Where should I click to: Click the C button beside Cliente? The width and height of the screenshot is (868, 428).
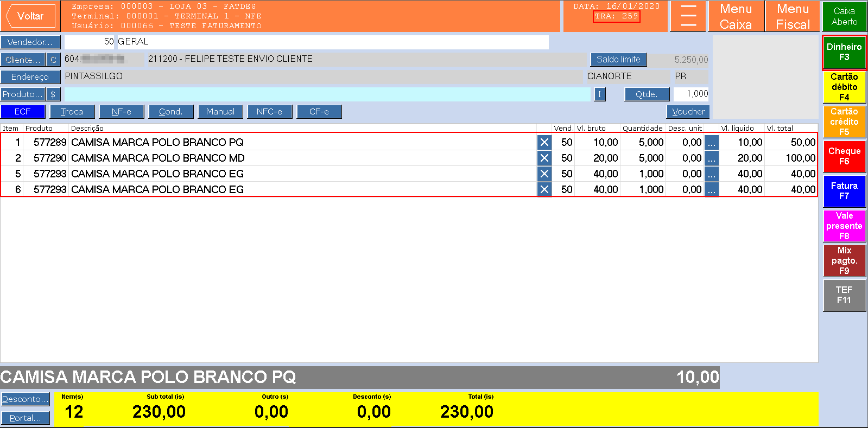click(53, 60)
